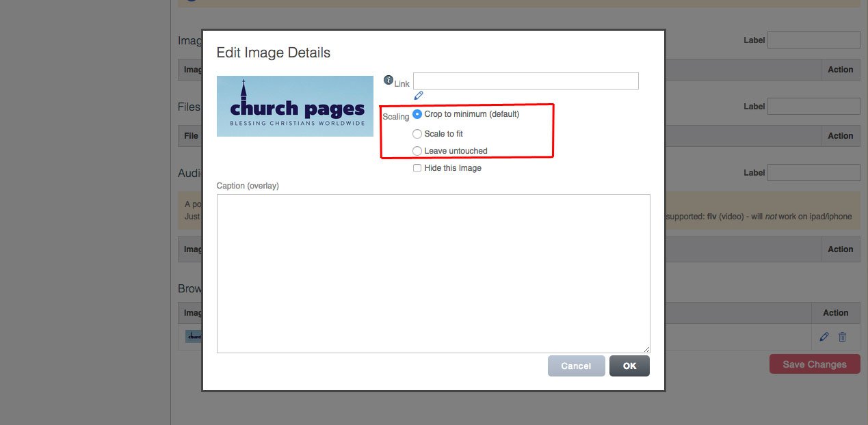Click the Files section heading

[x=189, y=107]
